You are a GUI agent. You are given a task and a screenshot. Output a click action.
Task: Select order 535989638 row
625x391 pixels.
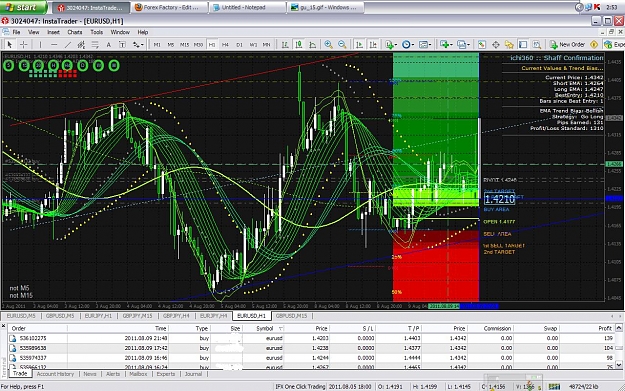tap(311, 348)
